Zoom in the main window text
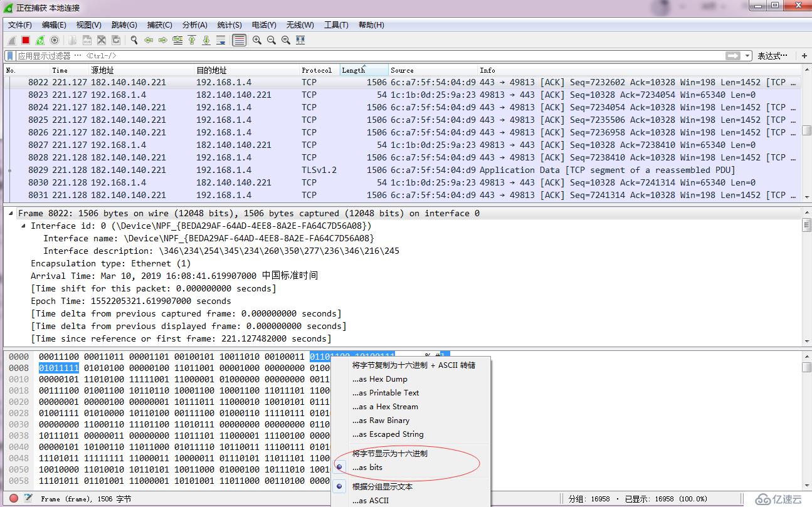The height and width of the screenshot is (507, 812). 257,40
